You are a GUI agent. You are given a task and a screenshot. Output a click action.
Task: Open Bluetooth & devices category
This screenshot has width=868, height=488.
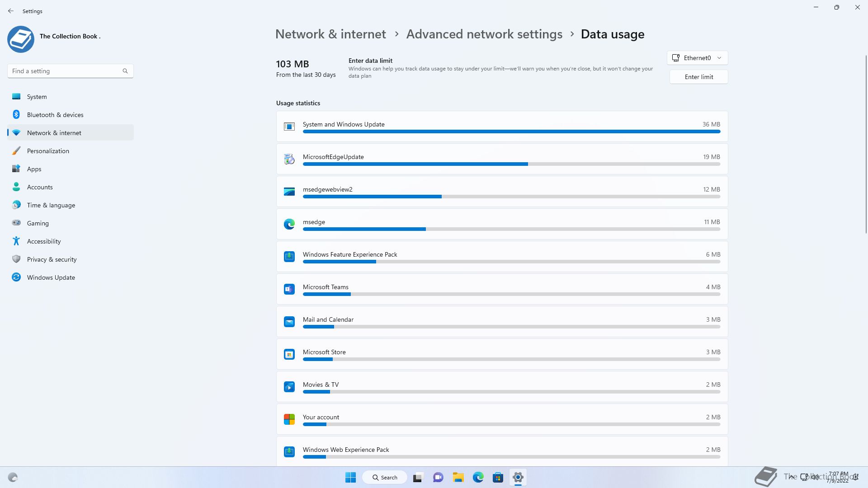tap(71, 115)
